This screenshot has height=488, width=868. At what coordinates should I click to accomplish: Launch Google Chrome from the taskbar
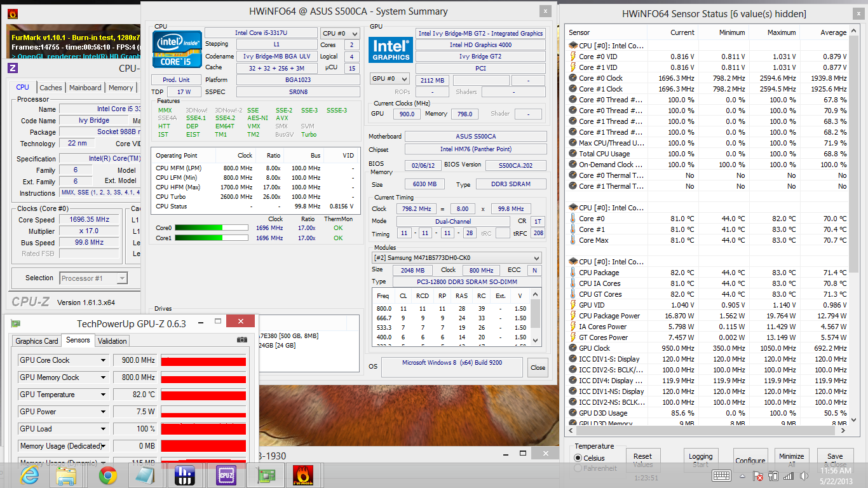(107, 475)
